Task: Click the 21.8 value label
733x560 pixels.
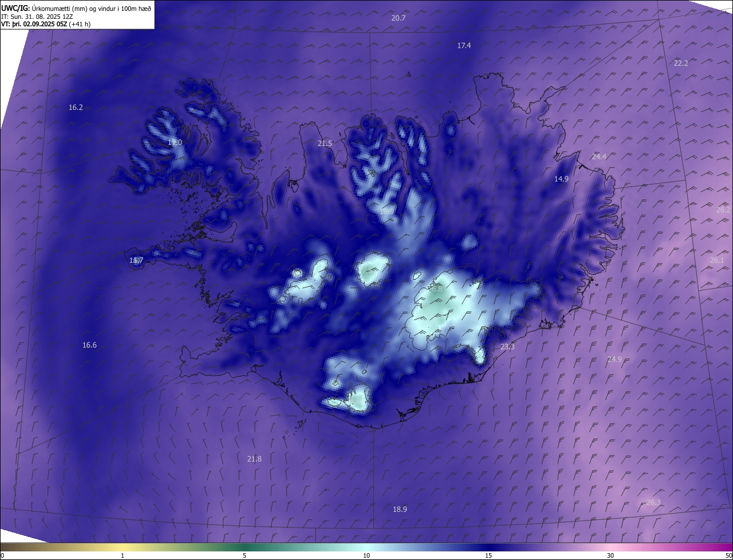Action: point(254,459)
